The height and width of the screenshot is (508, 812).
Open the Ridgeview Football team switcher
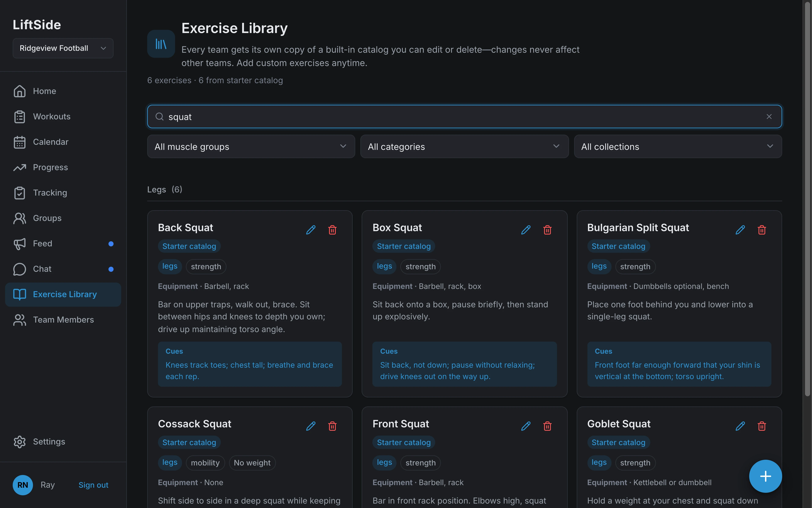[63, 48]
